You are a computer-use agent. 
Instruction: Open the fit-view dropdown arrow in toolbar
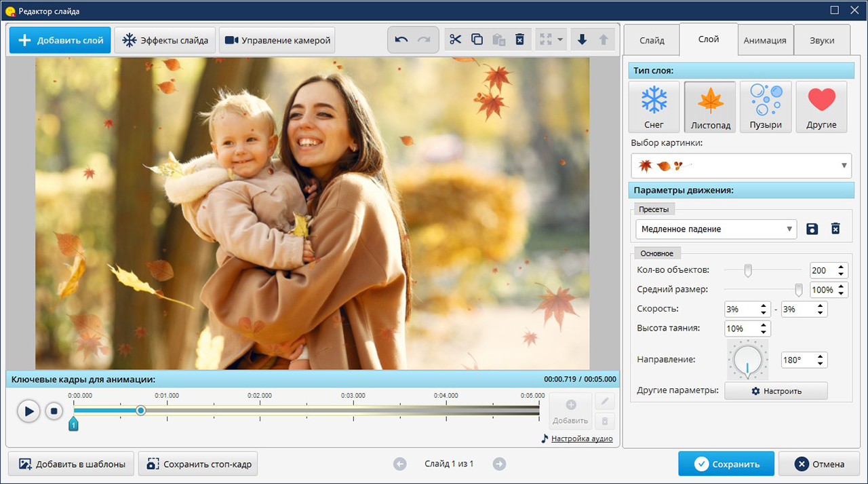tap(560, 39)
